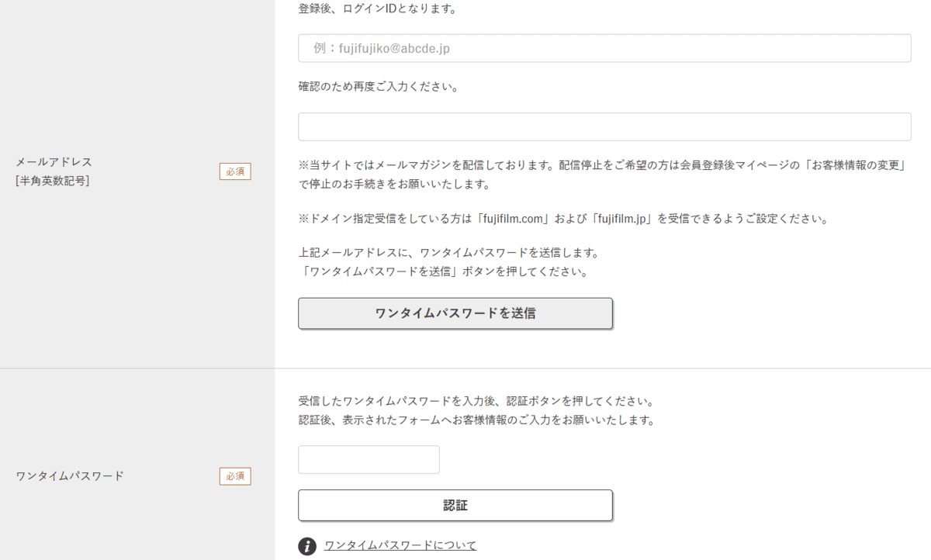
Task: Click the 必須 badge beside メールアドレス
Action: click(x=235, y=171)
